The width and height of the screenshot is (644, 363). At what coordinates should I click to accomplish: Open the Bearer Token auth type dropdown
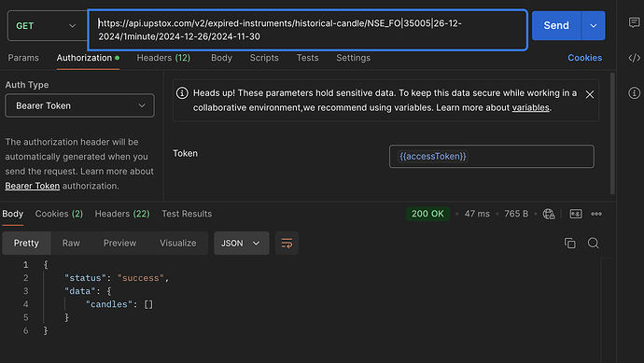[79, 105]
